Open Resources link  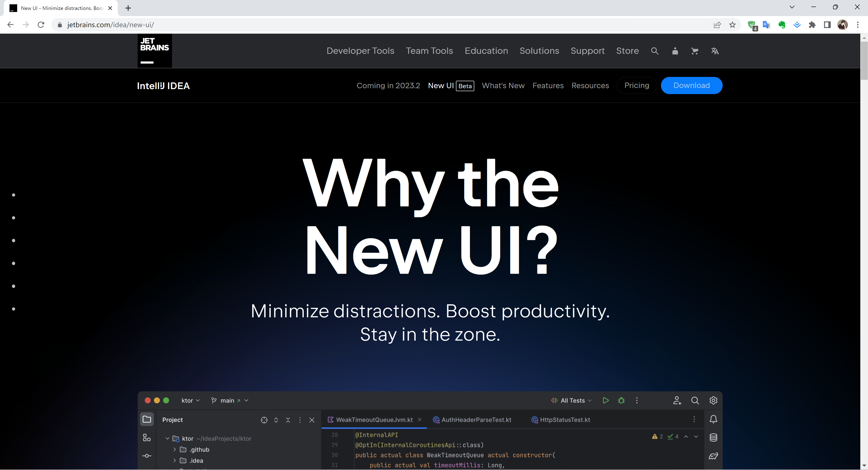(x=590, y=86)
